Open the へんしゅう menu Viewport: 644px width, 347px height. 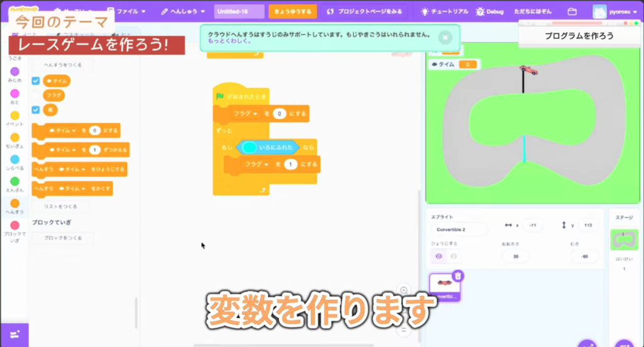point(184,12)
